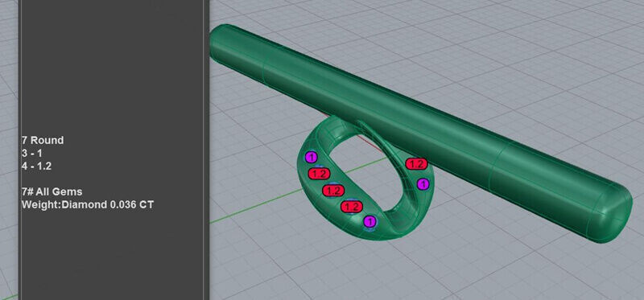Click the '4 - 1.2' gem size entry
The width and height of the screenshot is (644, 300).
(36, 166)
